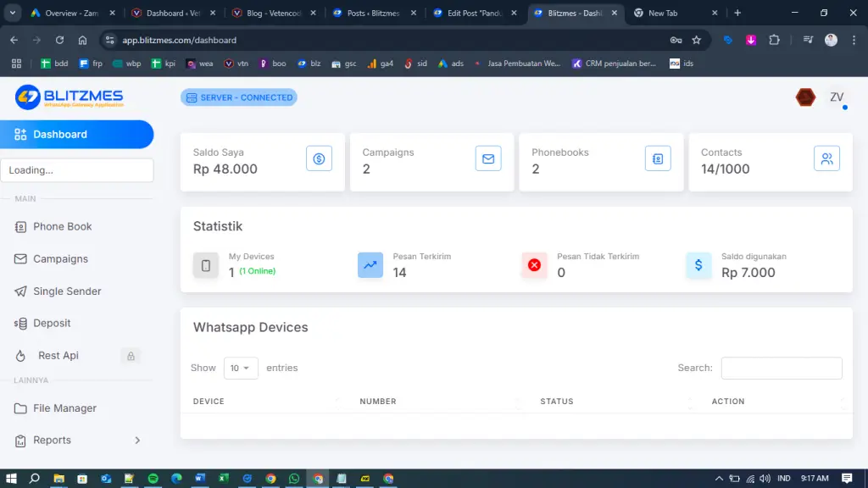Click the Phonebooks card icon
The image size is (868, 488).
tap(658, 158)
